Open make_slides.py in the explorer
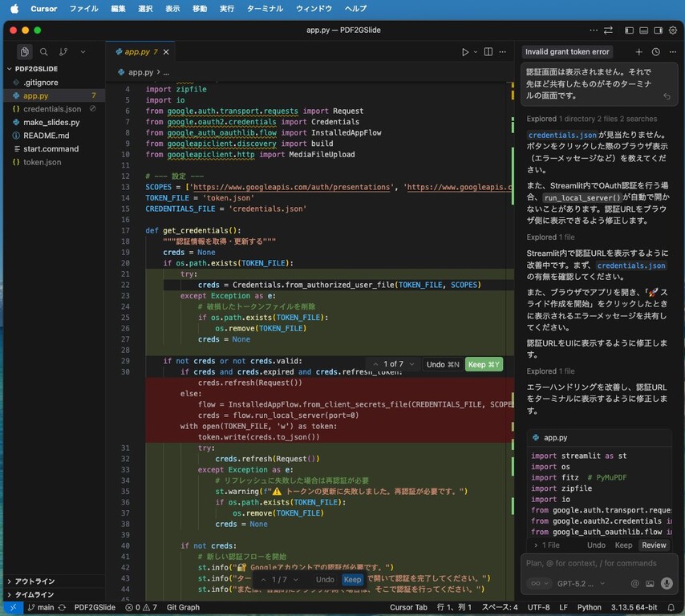Image resolution: width=685 pixels, height=616 pixels. click(51, 122)
